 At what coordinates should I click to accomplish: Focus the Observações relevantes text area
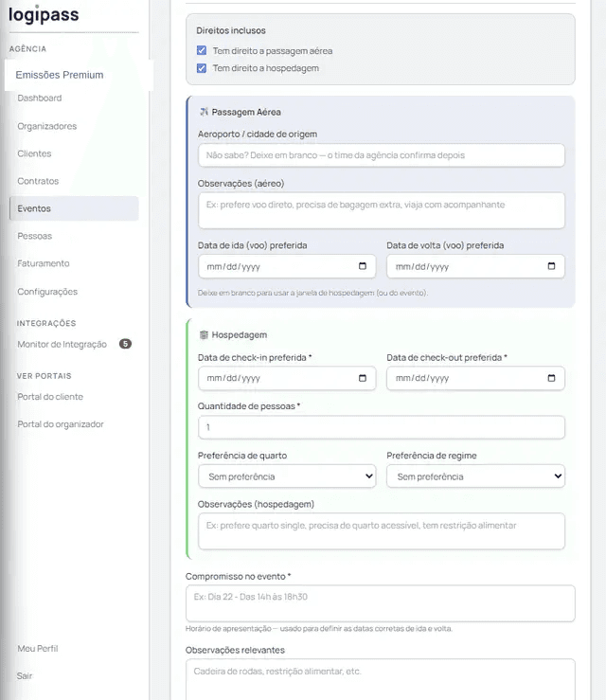tap(381, 679)
